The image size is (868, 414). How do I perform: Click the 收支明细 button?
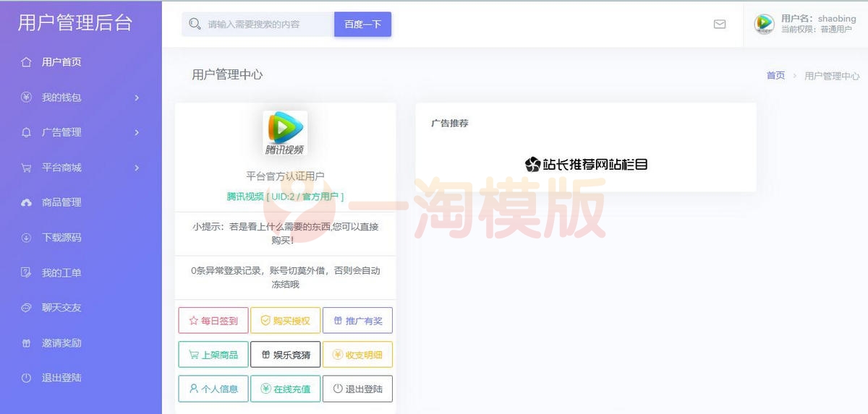[357, 354]
